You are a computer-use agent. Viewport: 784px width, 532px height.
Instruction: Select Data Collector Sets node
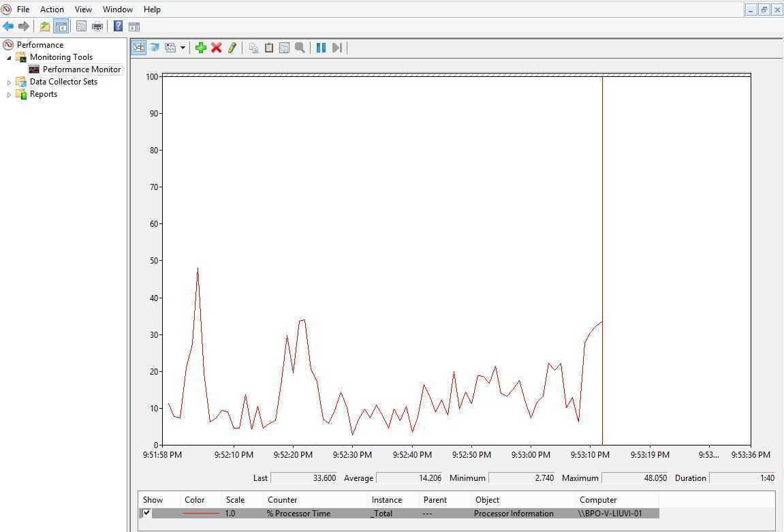[x=63, y=82]
